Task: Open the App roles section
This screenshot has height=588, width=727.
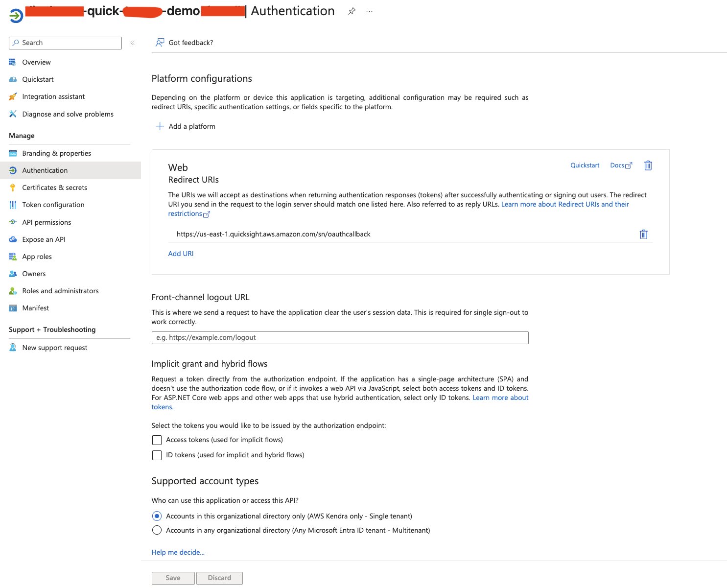Action: tap(38, 256)
